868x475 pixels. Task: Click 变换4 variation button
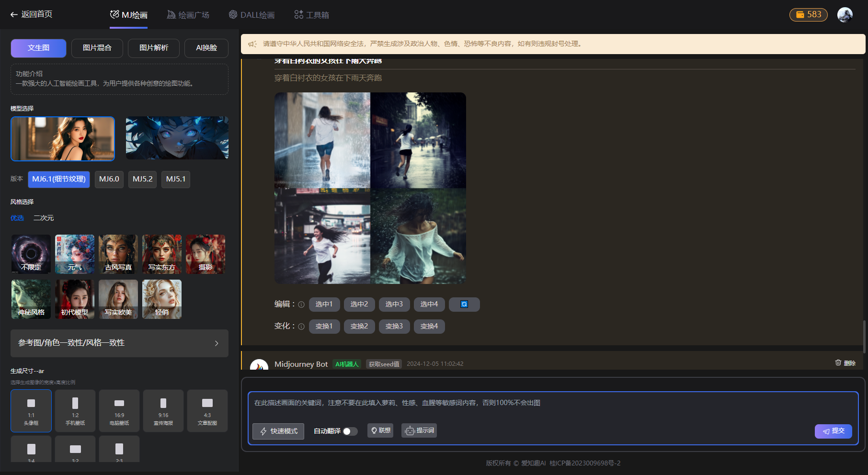[429, 327]
